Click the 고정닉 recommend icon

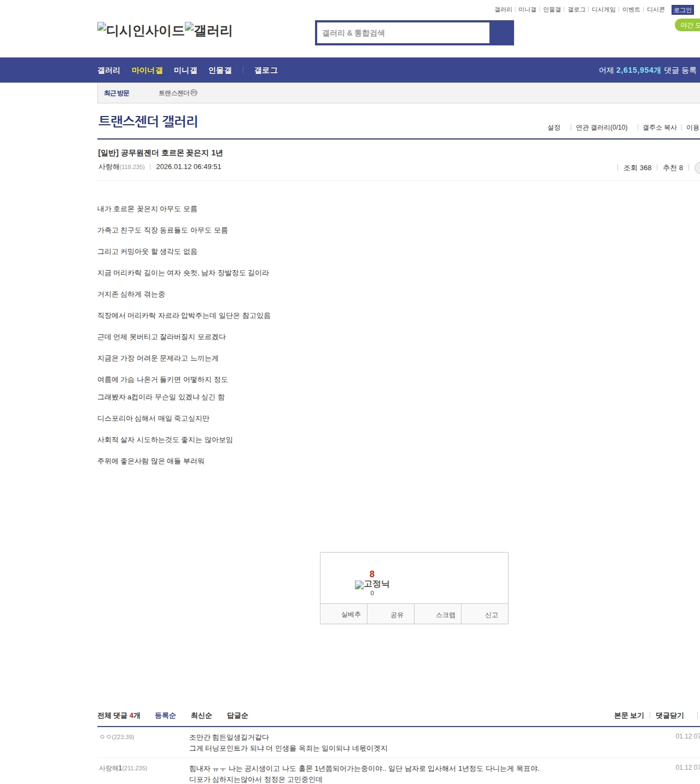[372, 584]
